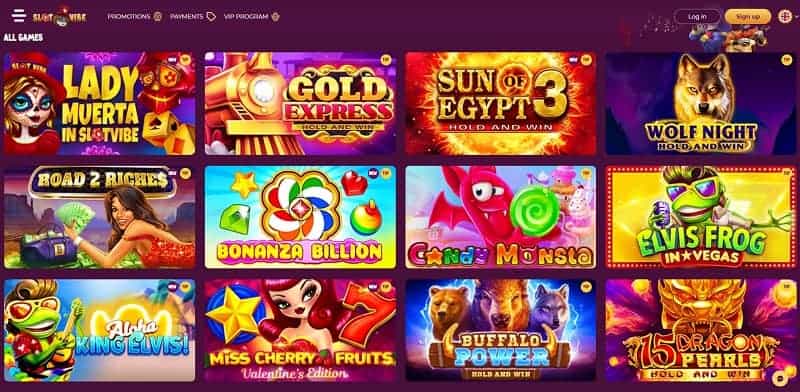
Task: Click the English flag language icon
Action: click(785, 16)
